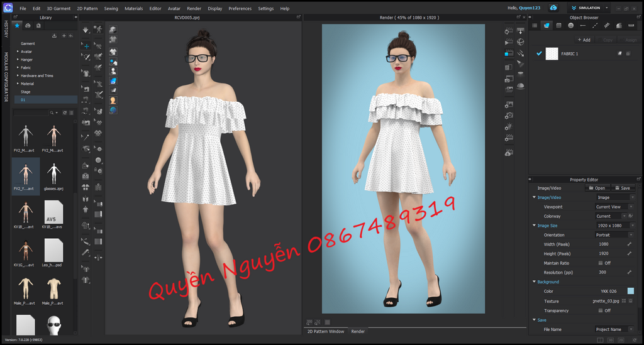Open the Fabric tab in Object Browser

pos(547,25)
